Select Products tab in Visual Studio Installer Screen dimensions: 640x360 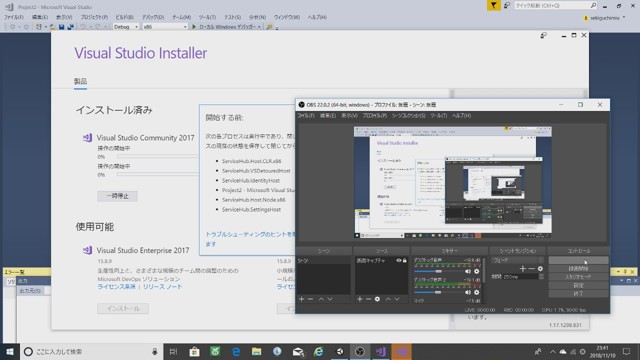click(80, 81)
